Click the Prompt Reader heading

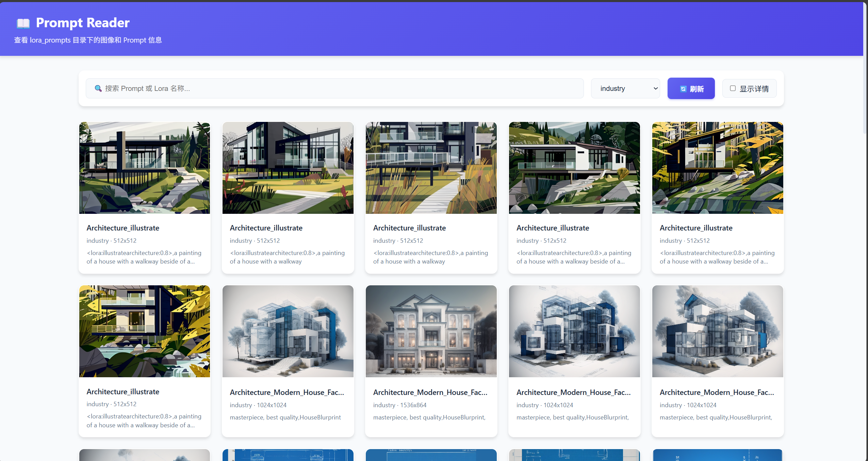point(83,23)
